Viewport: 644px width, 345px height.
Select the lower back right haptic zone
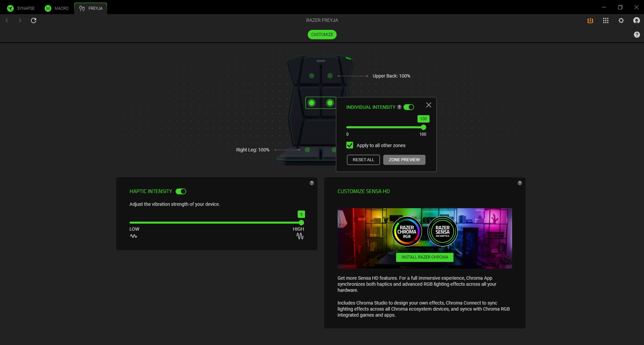[x=330, y=103]
